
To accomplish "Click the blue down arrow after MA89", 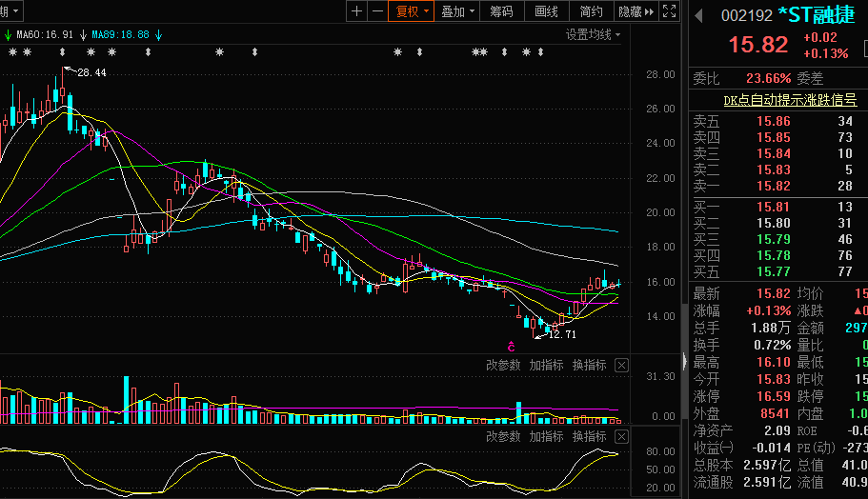I will tap(158, 35).
